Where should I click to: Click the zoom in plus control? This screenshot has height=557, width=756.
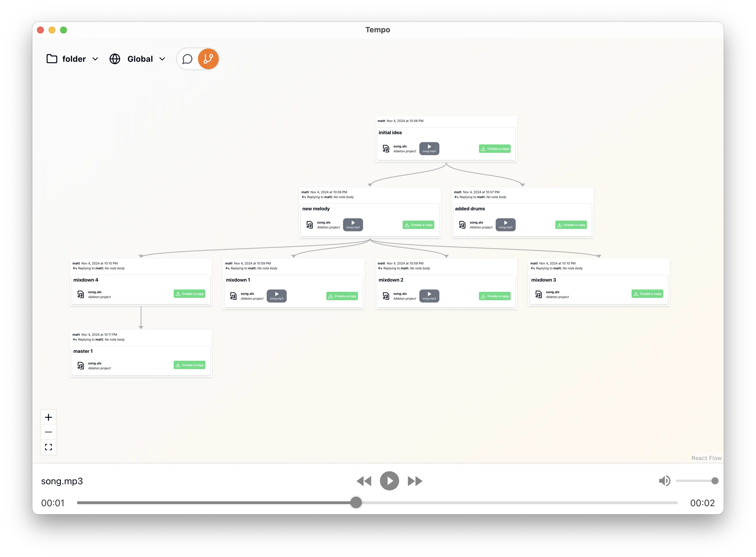48,417
